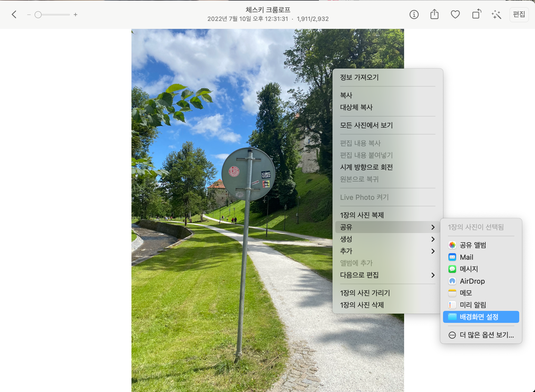535x392 pixels.
Task: Select 공유 앨범 in share submenu
Action: [473, 245]
